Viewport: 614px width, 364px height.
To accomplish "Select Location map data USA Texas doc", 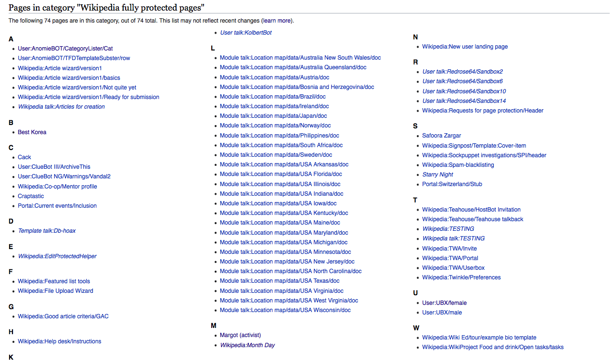I will pyautogui.click(x=280, y=281).
